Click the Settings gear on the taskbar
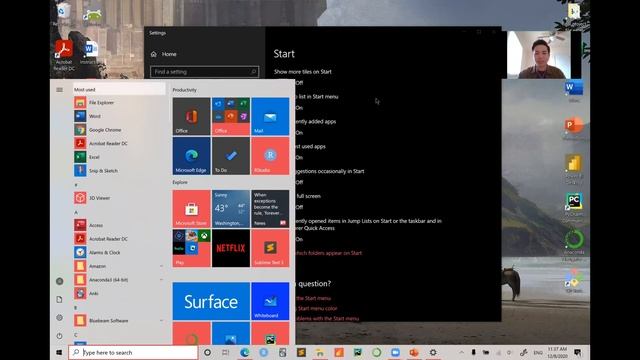Image resolution: width=640 pixels, height=360 pixels. click(433, 352)
